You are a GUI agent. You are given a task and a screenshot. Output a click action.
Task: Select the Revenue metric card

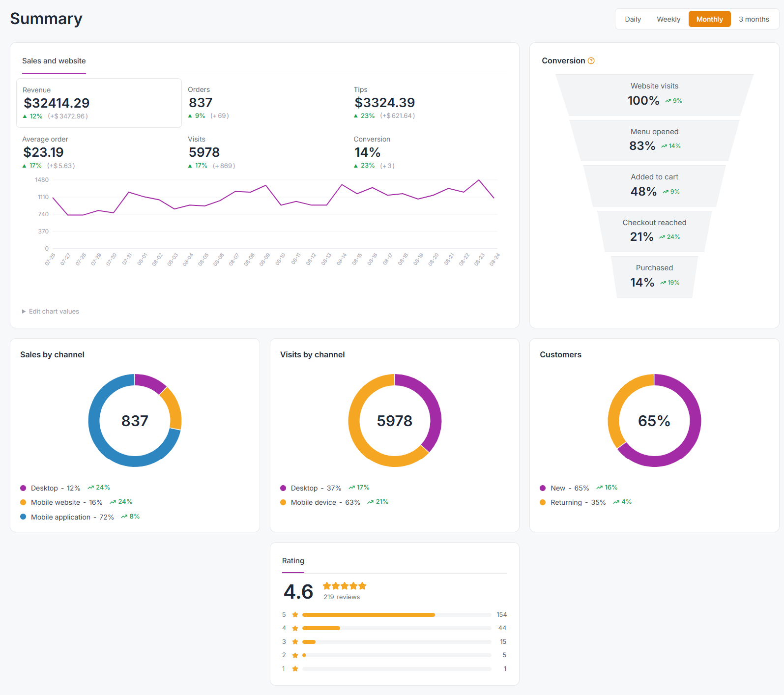pos(99,103)
